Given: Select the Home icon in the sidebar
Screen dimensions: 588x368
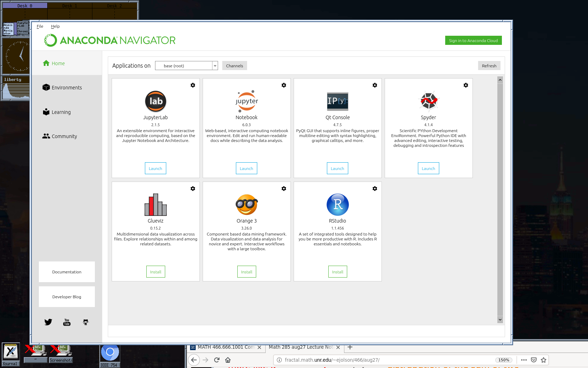Looking at the screenshot, I should pyautogui.click(x=46, y=63).
